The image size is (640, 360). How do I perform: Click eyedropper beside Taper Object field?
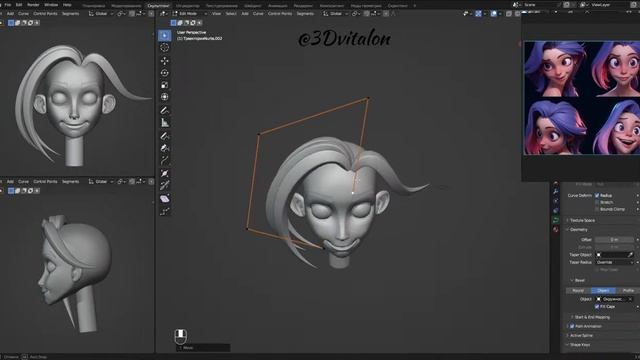[630, 255]
